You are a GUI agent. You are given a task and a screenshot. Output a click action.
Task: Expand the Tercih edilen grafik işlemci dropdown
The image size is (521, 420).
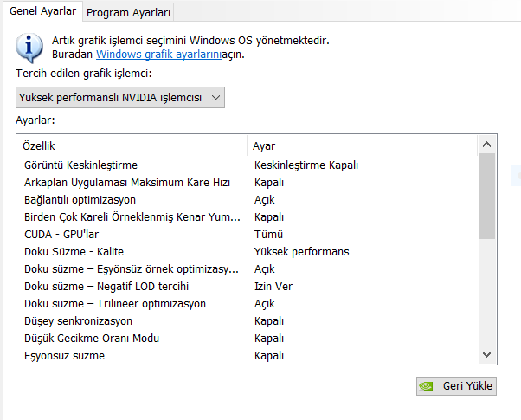coord(119,97)
